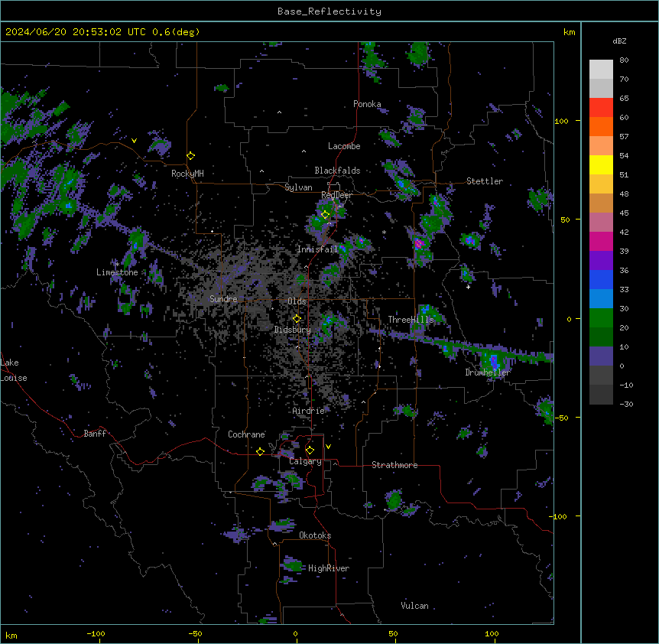
Task: Click the -100 label on bottom axis
Action: pos(96,633)
